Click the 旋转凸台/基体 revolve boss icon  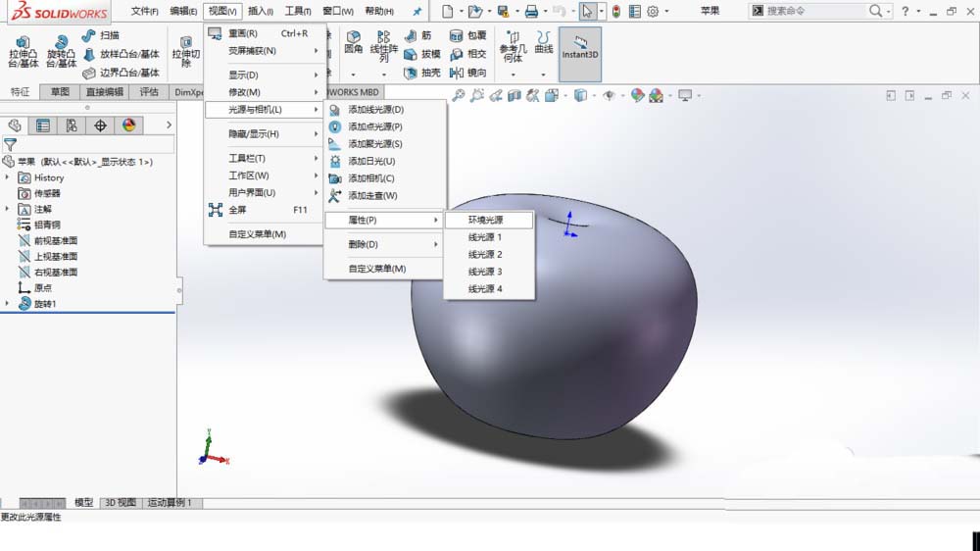point(61,42)
